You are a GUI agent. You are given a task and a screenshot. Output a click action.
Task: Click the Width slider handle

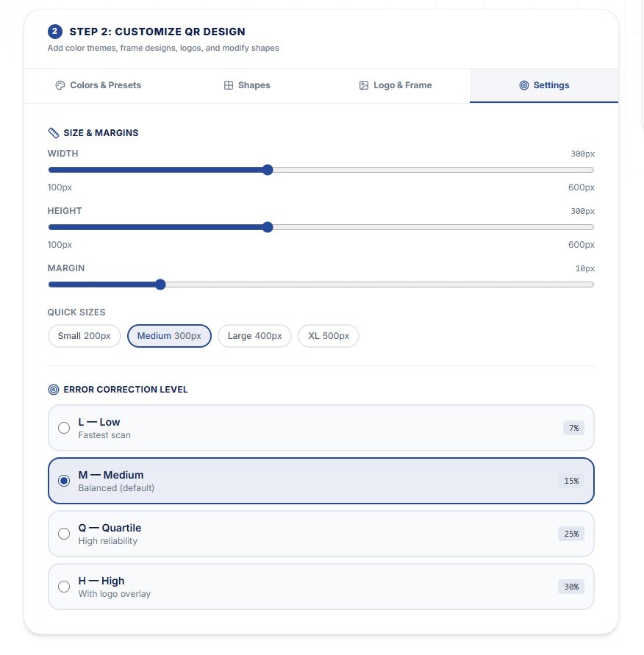click(268, 170)
